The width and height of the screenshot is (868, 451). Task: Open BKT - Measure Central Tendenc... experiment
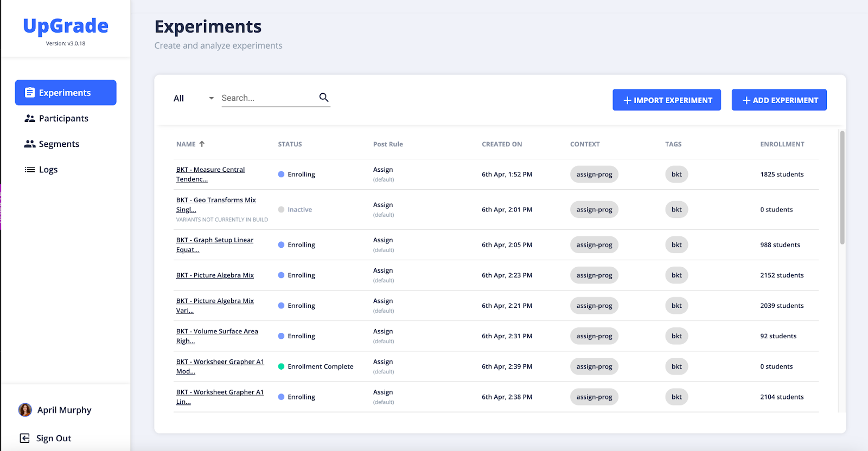click(210, 175)
